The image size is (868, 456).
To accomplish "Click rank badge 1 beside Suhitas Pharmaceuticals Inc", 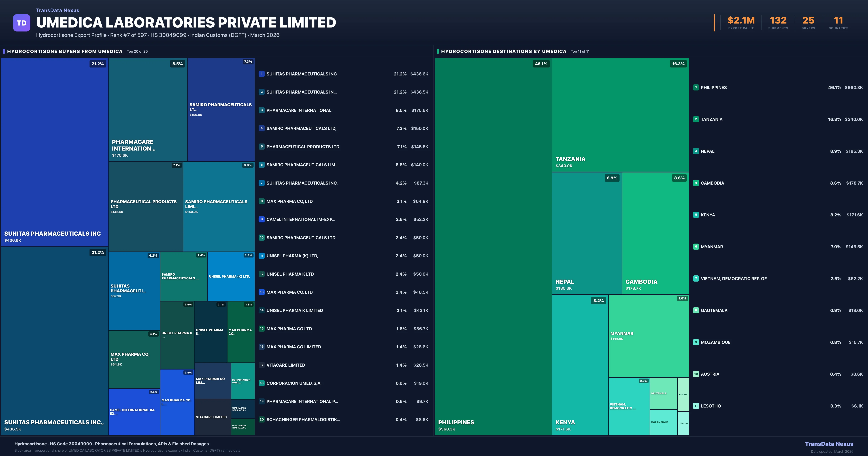I will (261, 74).
